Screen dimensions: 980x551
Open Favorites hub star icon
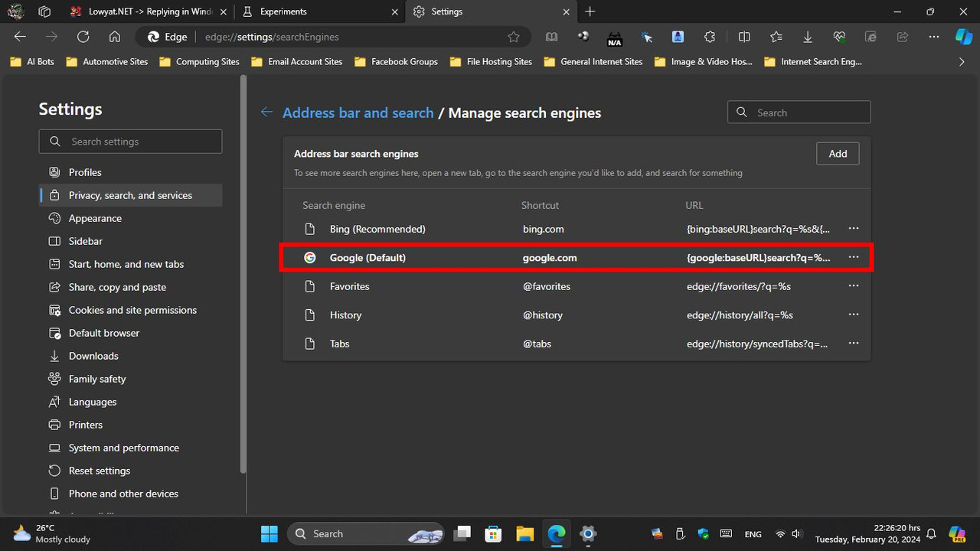point(776,37)
